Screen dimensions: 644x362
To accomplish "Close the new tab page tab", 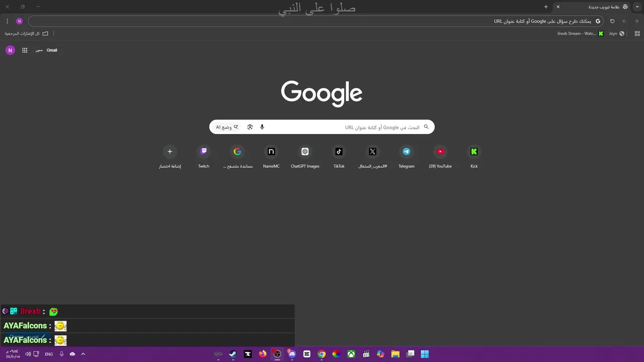I will click(558, 7).
